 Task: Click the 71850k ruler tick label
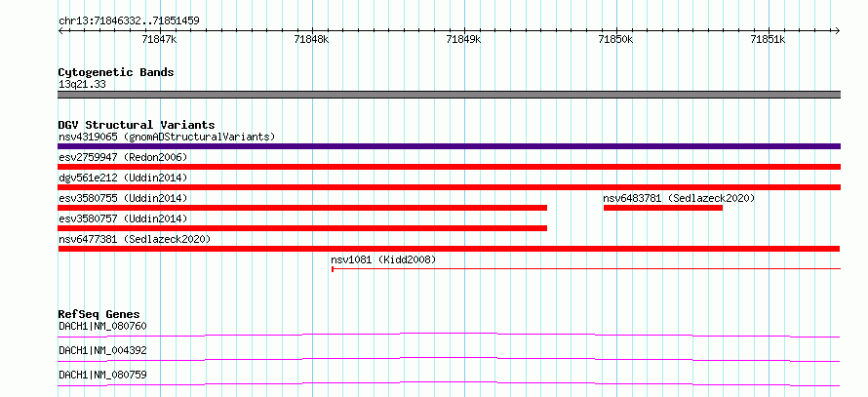(616, 39)
